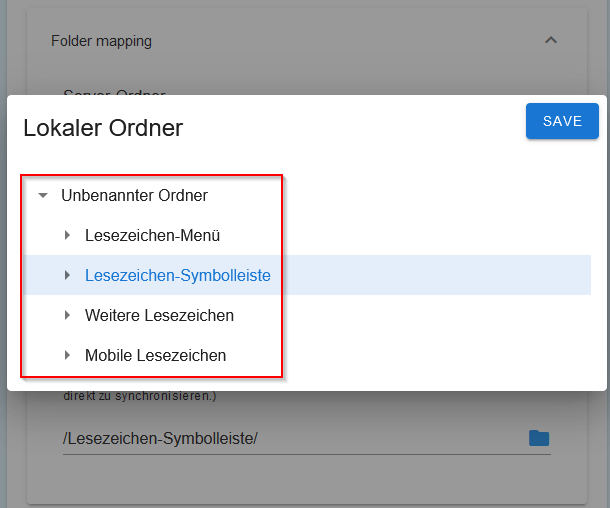
Task: Choose the Weitere Lesezeichen folder label
Action: [159, 316]
